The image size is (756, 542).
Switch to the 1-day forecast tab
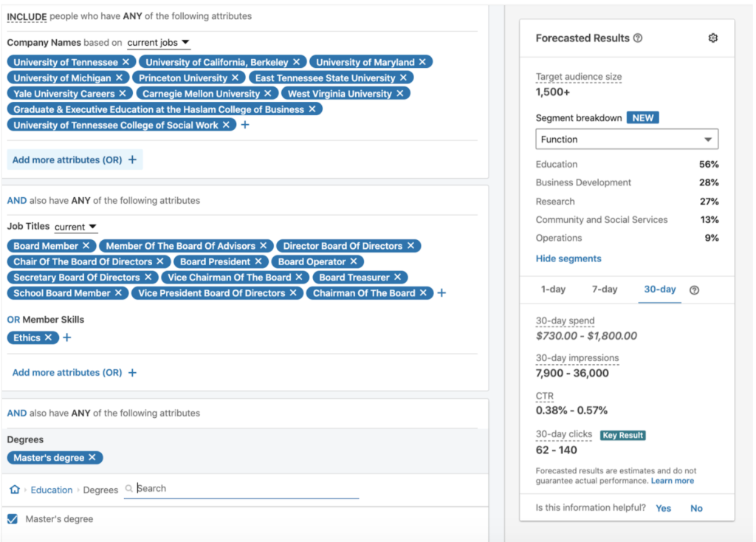pos(552,289)
